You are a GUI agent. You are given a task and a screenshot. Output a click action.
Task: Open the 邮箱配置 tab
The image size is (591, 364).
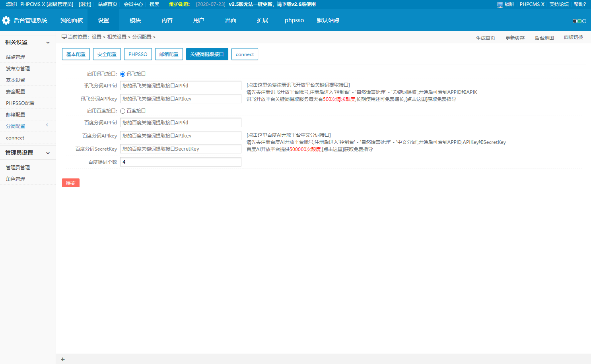[x=169, y=54]
